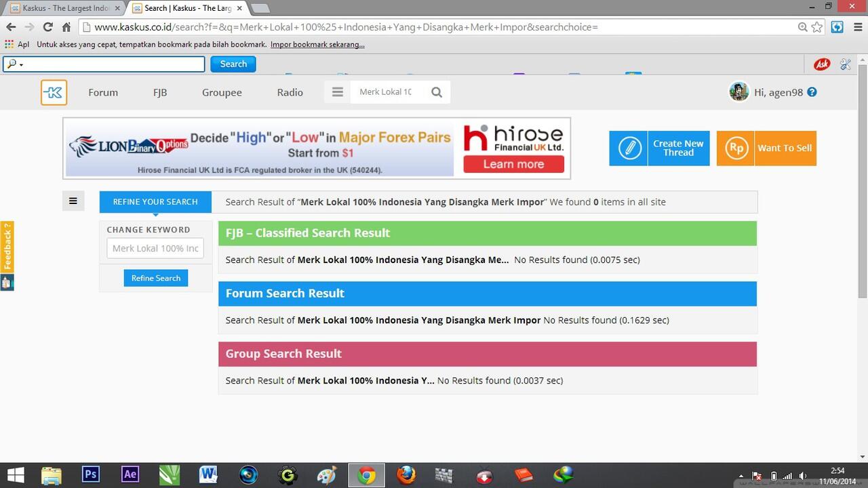Open a new browser tab
Image resolution: width=868 pixels, height=488 pixels.
click(x=260, y=8)
